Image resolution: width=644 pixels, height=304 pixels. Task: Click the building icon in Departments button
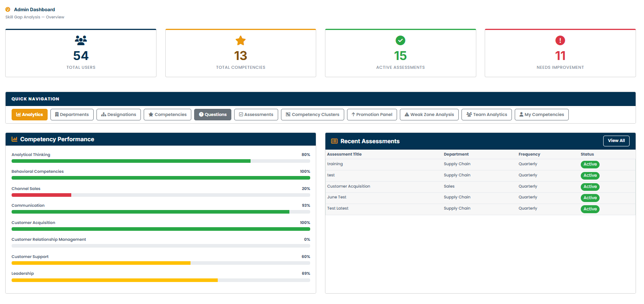coord(57,114)
